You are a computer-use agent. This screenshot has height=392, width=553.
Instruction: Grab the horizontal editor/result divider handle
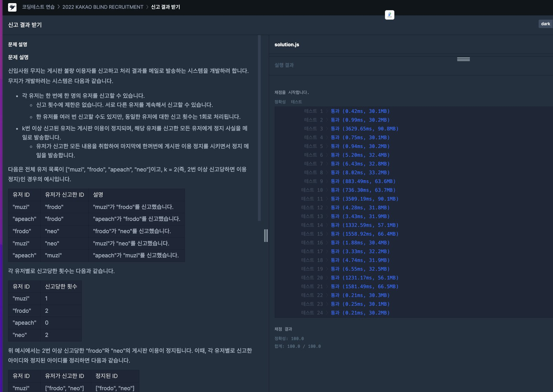pyautogui.click(x=463, y=59)
